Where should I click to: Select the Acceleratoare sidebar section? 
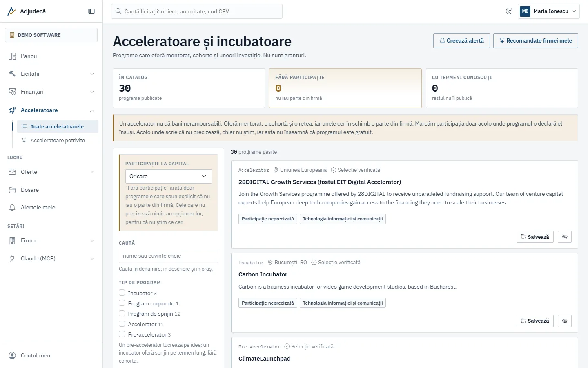51,110
